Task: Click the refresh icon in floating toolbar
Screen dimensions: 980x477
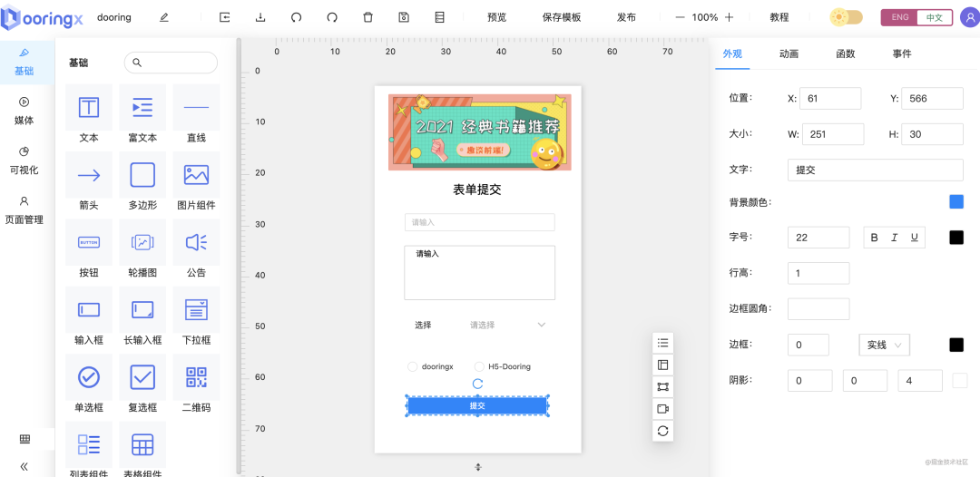Action: (x=663, y=431)
